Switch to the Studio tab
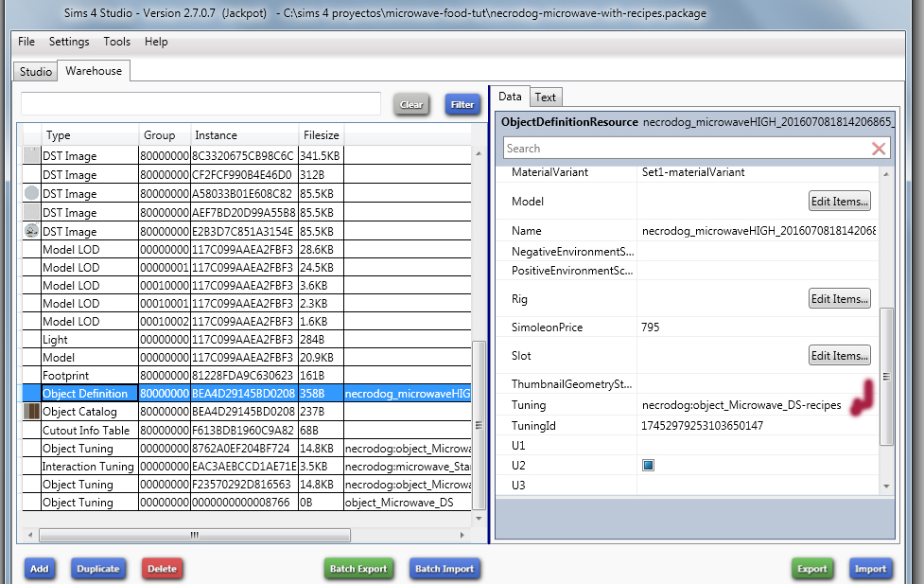This screenshot has height=584, width=924. pos(35,71)
